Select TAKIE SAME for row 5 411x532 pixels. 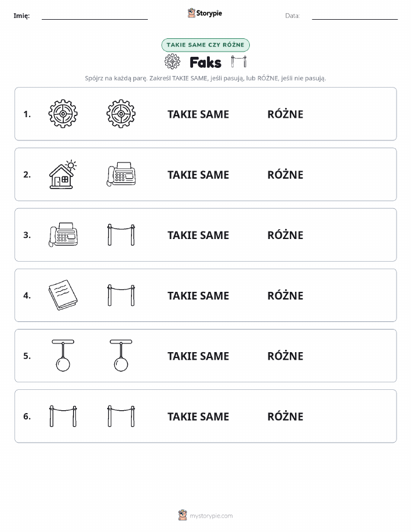198,356
